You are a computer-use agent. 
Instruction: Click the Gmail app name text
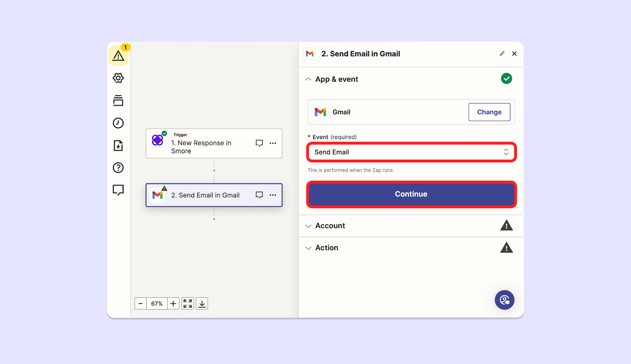pyautogui.click(x=342, y=112)
